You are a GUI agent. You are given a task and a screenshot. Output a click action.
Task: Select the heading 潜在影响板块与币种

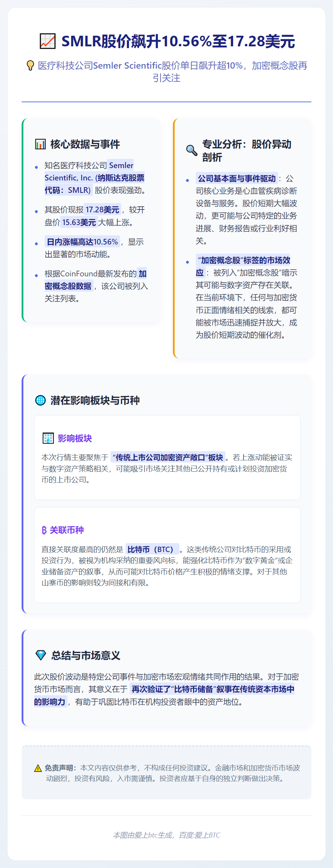coord(95,400)
